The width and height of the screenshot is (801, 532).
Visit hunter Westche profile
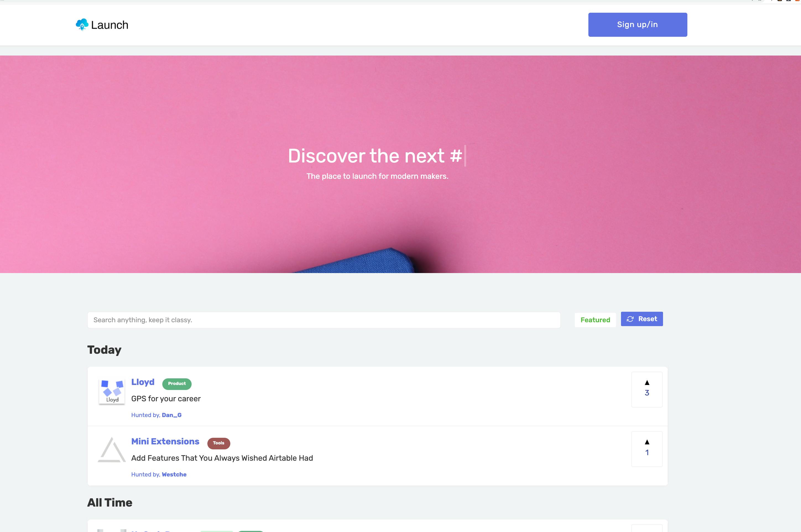pos(174,474)
